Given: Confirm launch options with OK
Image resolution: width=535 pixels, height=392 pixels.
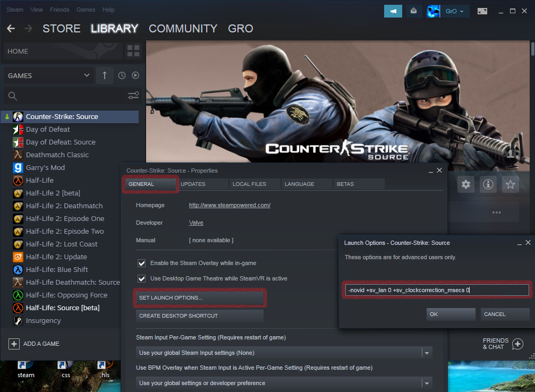Looking at the screenshot, I should click(451, 314).
